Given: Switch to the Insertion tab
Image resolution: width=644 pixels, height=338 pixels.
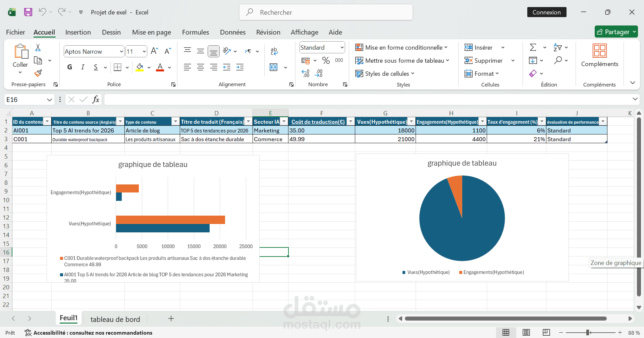Looking at the screenshot, I should pyautogui.click(x=78, y=32).
